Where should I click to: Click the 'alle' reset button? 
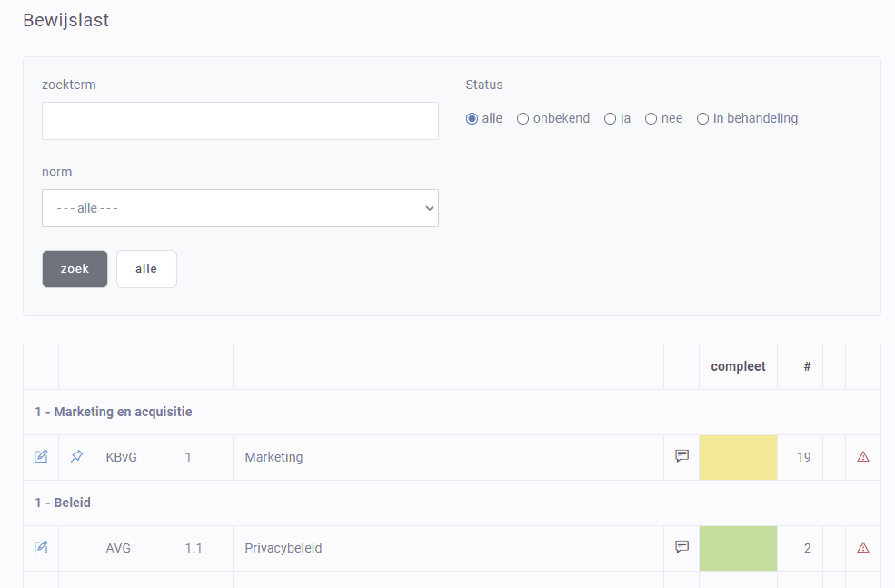pyautogui.click(x=146, y=269)
